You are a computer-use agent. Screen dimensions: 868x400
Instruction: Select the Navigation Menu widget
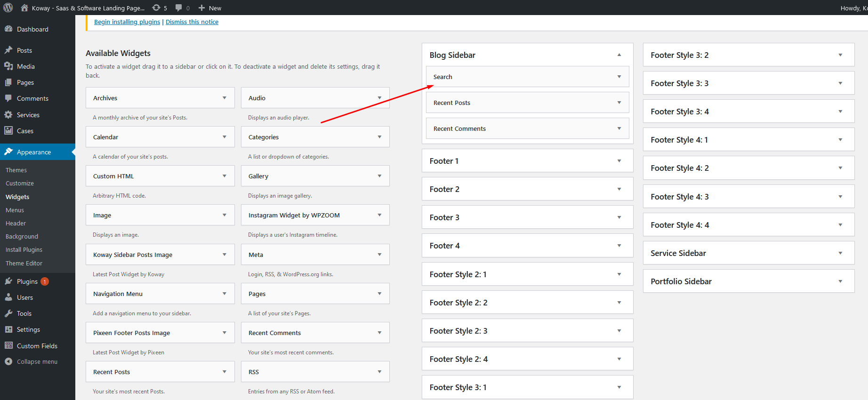coord(160,294)
